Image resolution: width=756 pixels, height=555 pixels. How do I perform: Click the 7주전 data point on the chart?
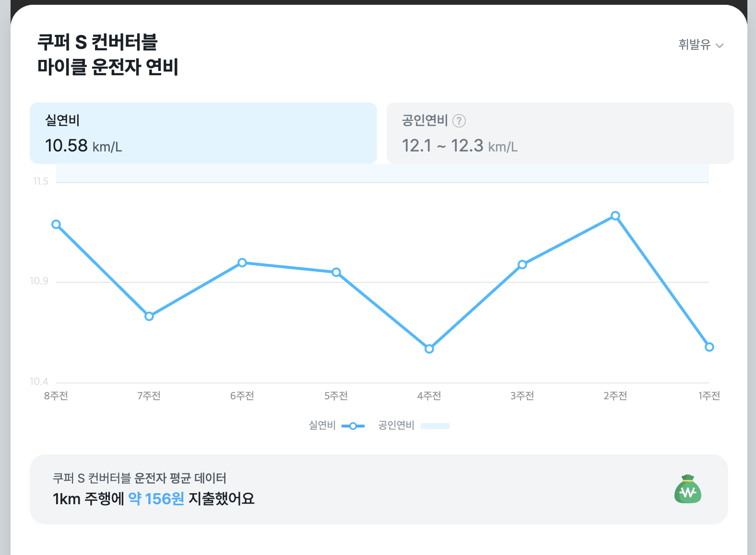click(149, 316)
